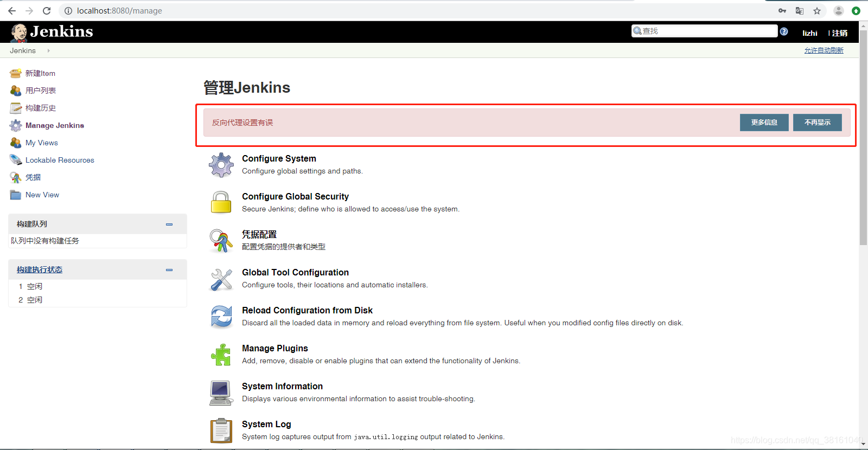Collapse the build executor status panel
This screenshot has width=868, height=450.
click(x=169, y=269)
